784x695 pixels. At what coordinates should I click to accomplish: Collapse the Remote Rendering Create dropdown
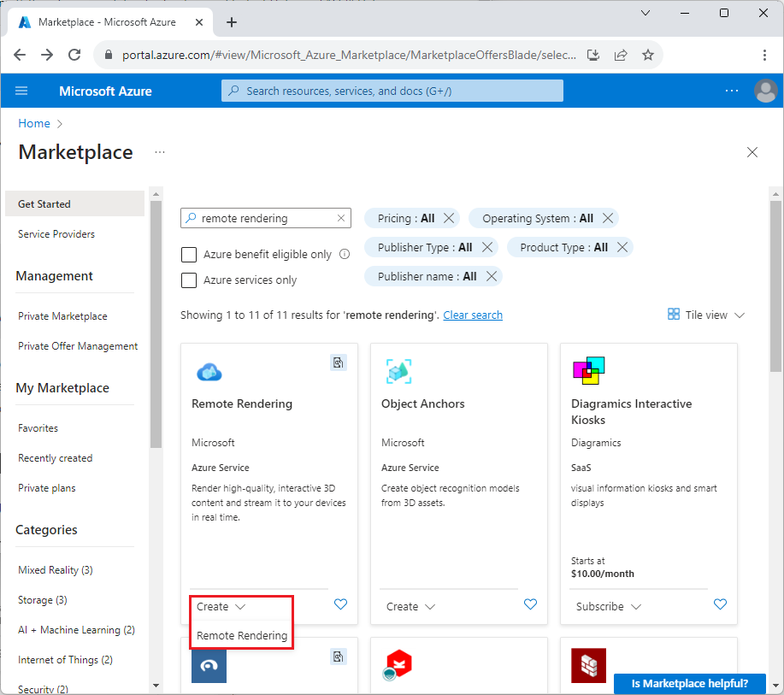coord(221,606)
